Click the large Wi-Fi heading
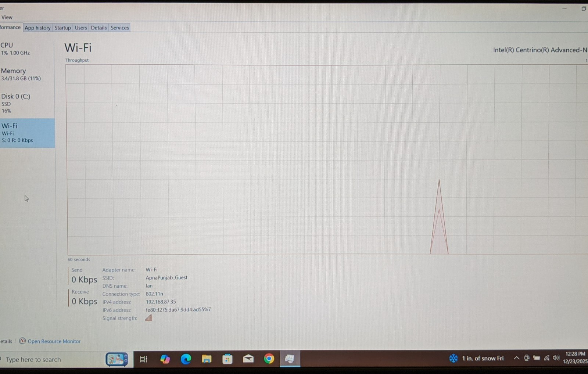 (78, 48)
